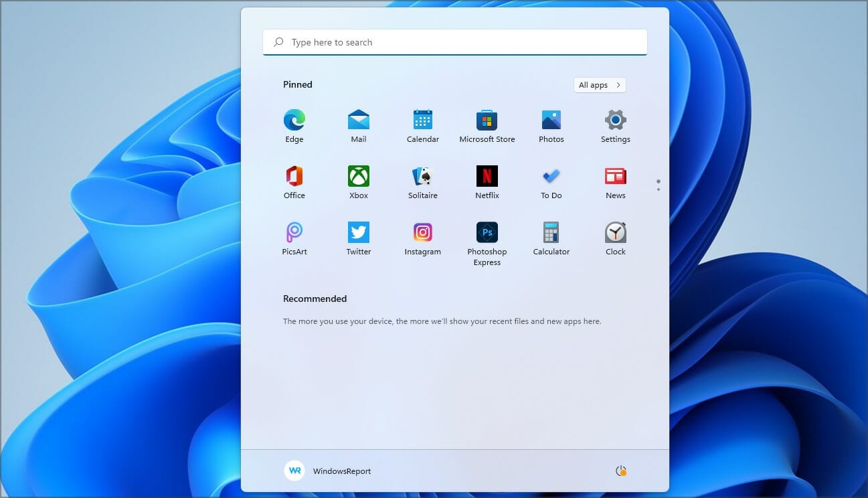The height and width of the screenshot is (498, 868).
Task: Open the Edge browser app
Action: pos(294,127)
